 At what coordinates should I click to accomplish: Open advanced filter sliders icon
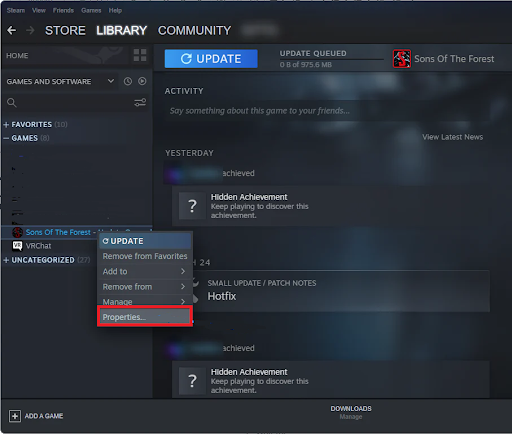[x=140, y=102]
